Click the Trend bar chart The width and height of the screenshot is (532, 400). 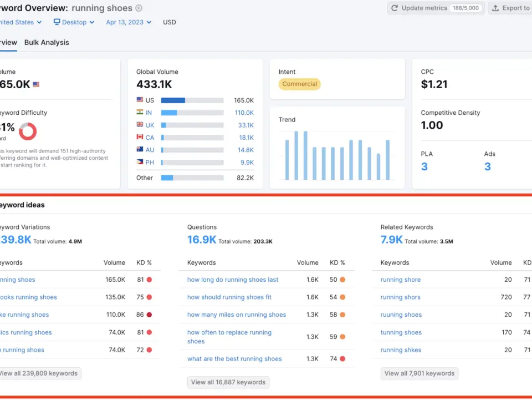337,155
